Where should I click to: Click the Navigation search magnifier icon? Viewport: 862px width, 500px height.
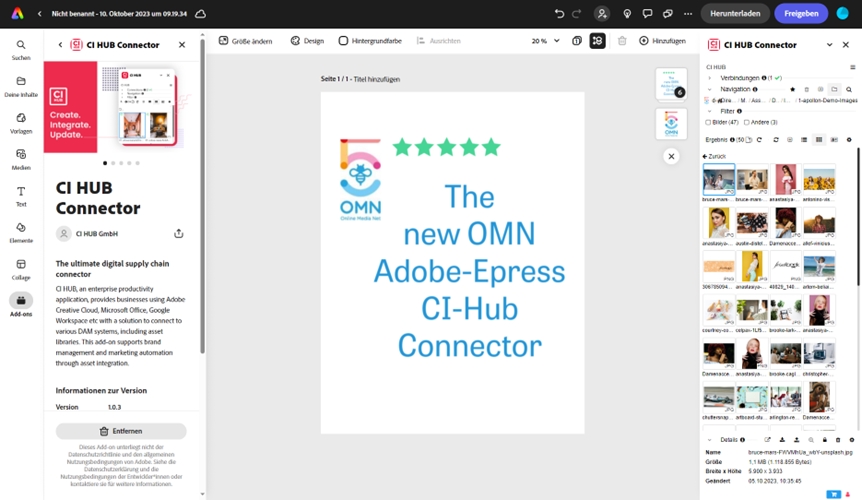[x=849, y=89]
